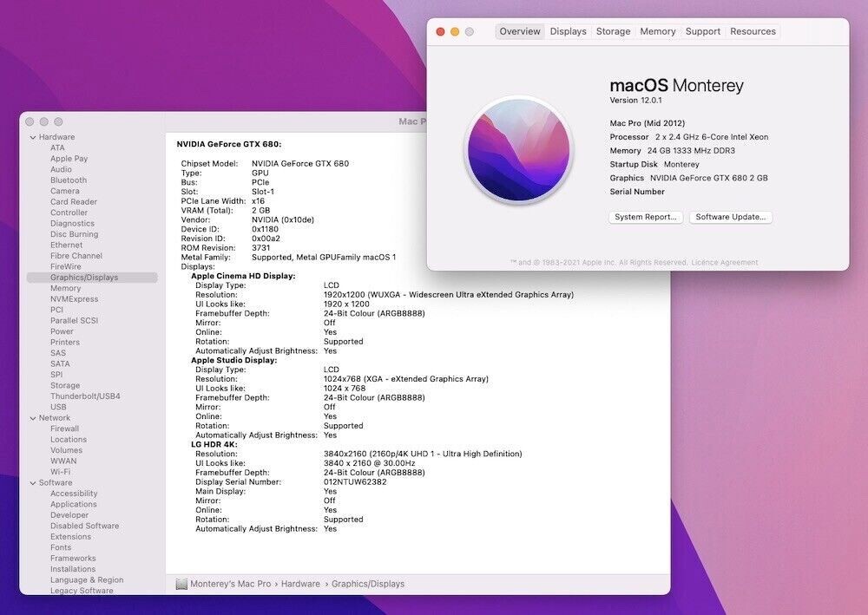Select Fibre Channel in the sidebar
Viewport: 868px width, 615px height.
(x=76, y=256)
